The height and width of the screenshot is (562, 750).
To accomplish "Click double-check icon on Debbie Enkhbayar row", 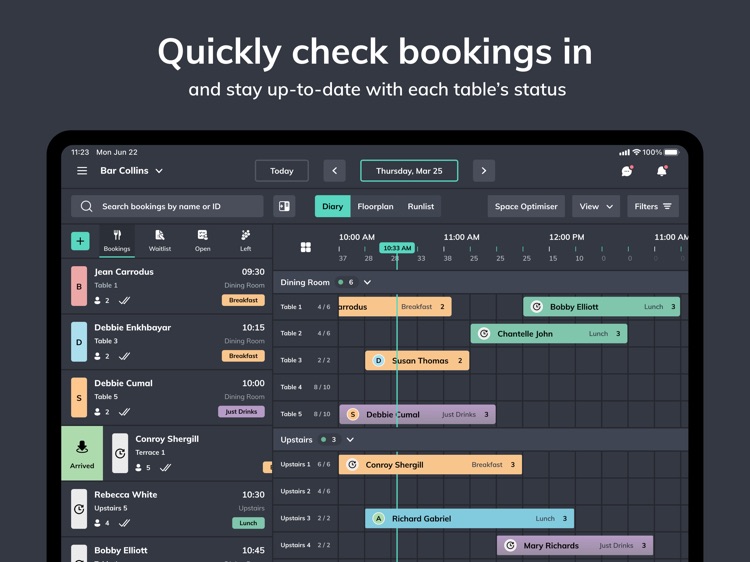I will click(124, 356).
